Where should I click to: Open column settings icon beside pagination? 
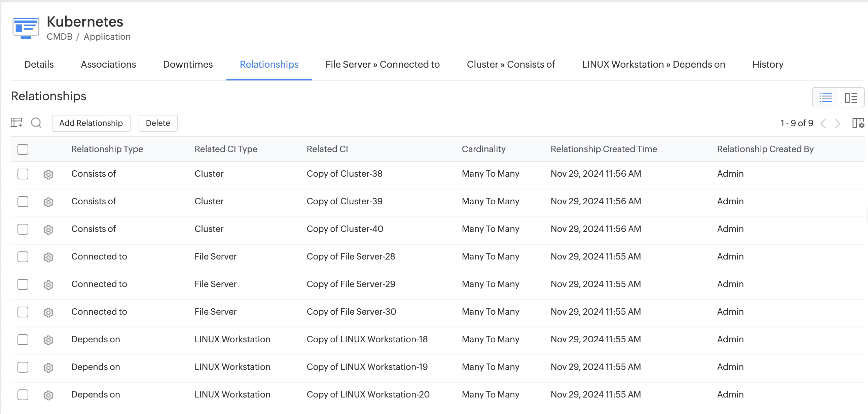point(858,123)
